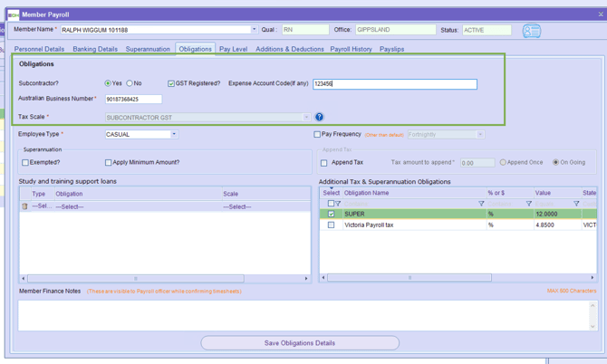The image size is (607, 364).
Task: Close the Member Payroll window
Action: click(x=600, y=14)
